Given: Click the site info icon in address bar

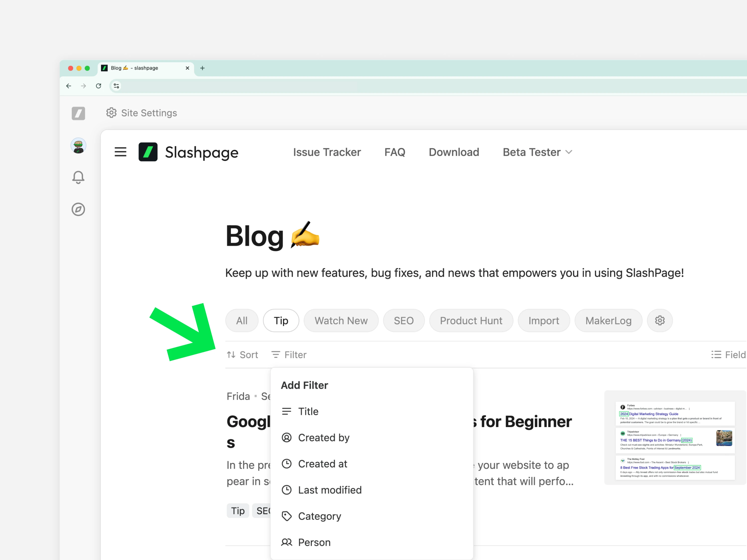Looking at the screenshot, I should tap(116, 86).
